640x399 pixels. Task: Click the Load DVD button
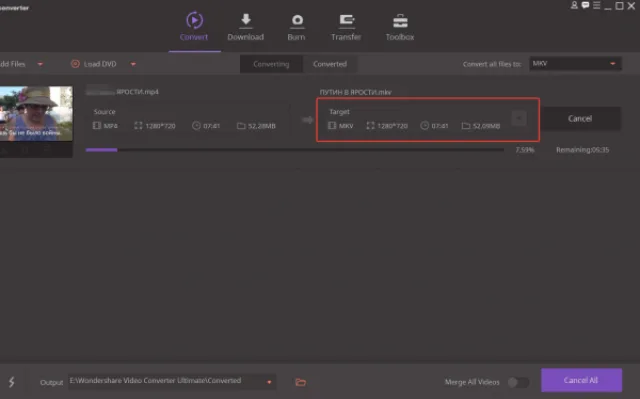(x=94, y=64)
